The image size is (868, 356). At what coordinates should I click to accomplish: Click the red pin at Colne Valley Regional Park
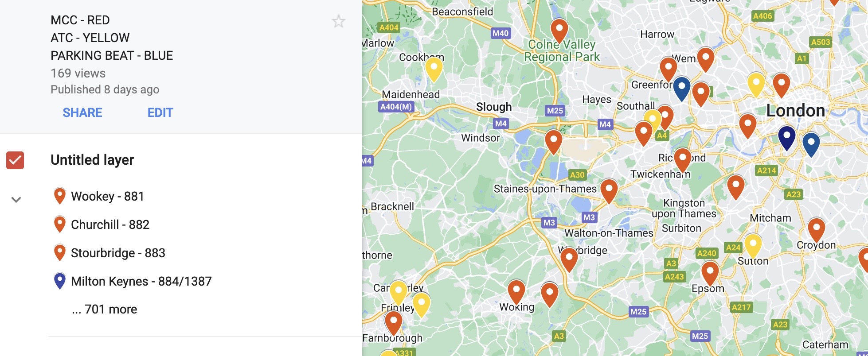point(559,31)
